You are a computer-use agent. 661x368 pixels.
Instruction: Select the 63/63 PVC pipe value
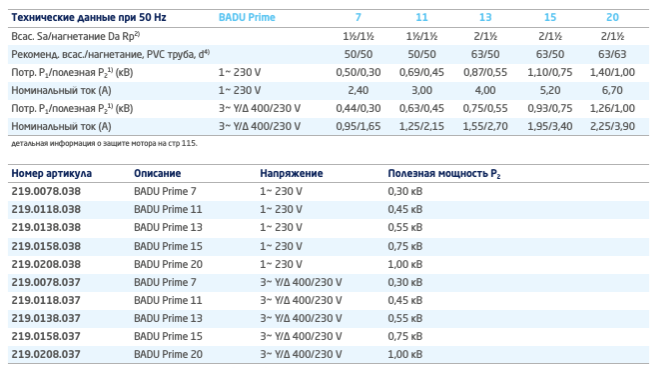click(x=612, y=54)
